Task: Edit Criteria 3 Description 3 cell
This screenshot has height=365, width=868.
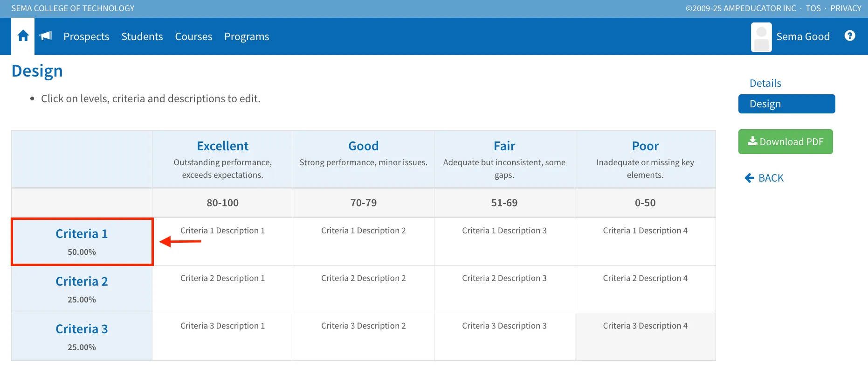Action: point(504,337)
